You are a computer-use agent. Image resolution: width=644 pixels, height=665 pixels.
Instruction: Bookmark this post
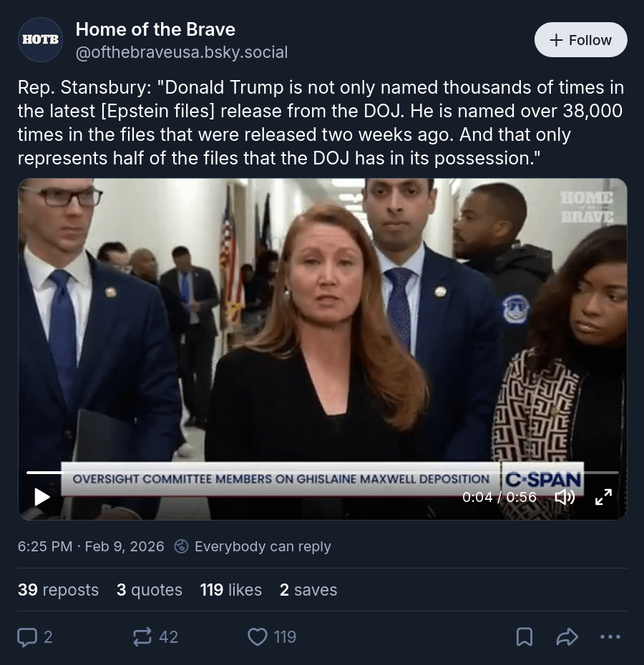tap(525, 636)
